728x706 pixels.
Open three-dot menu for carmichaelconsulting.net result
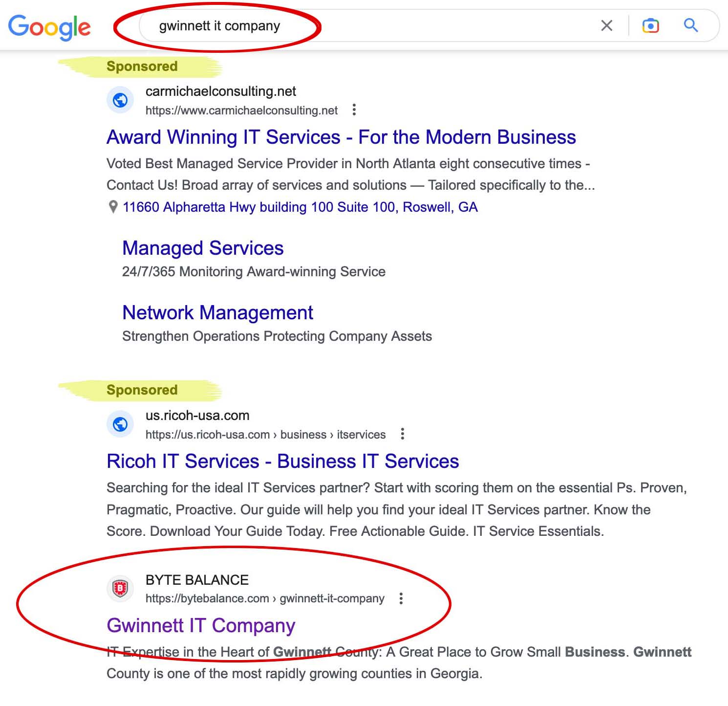click(354, 110)
